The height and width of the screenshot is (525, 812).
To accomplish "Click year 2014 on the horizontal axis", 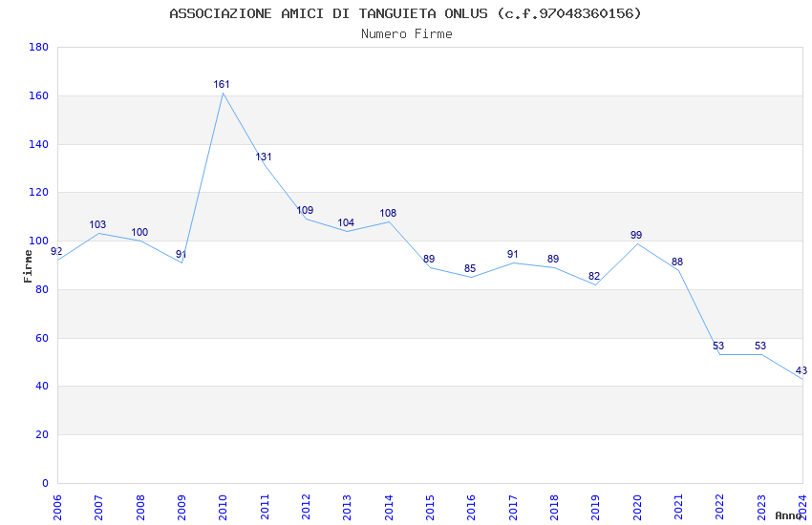I will click(389, 508).
